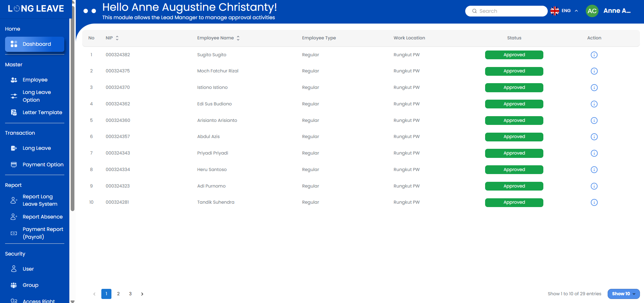The height and width of the screenshot is (303, 644).
Task: Open the Show 10 entries dropdown
Action: [623, 294]
